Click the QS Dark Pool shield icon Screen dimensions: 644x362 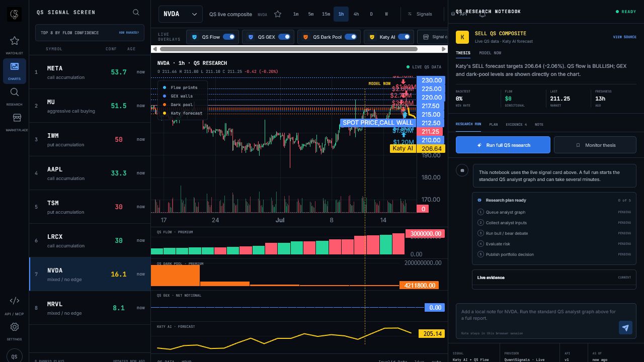click(305, 37)
